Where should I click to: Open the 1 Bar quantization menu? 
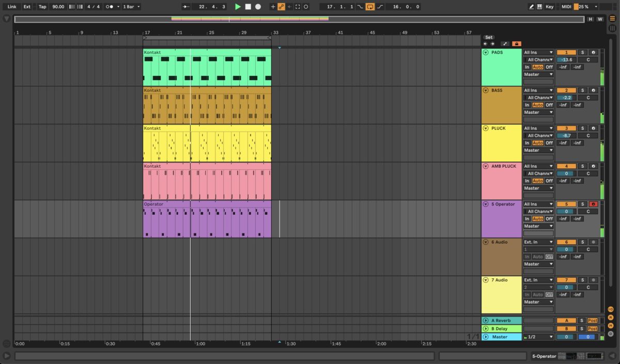pyautogui.click(x=131, y=7)
